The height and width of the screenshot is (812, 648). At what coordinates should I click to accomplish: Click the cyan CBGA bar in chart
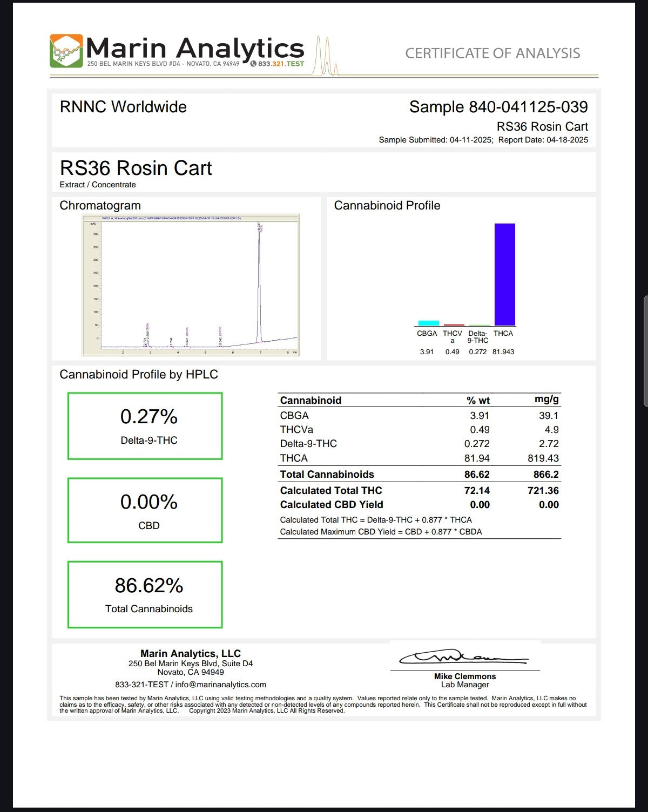tap(428, 323)
